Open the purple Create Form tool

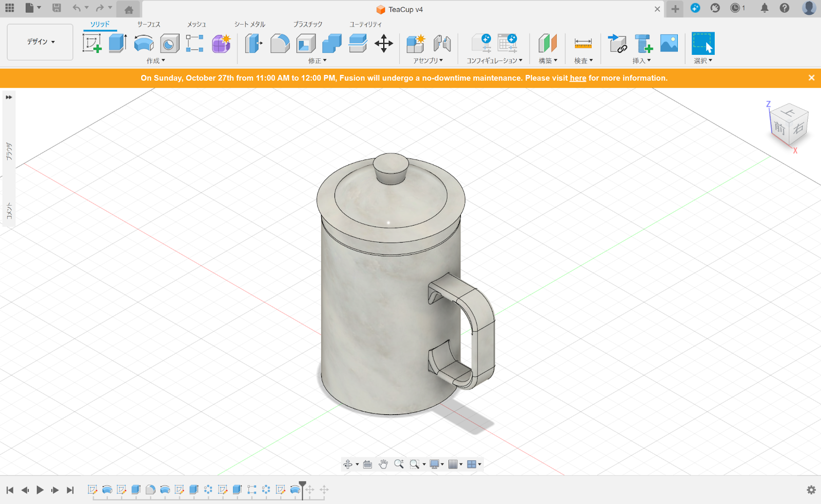[221, 44]
